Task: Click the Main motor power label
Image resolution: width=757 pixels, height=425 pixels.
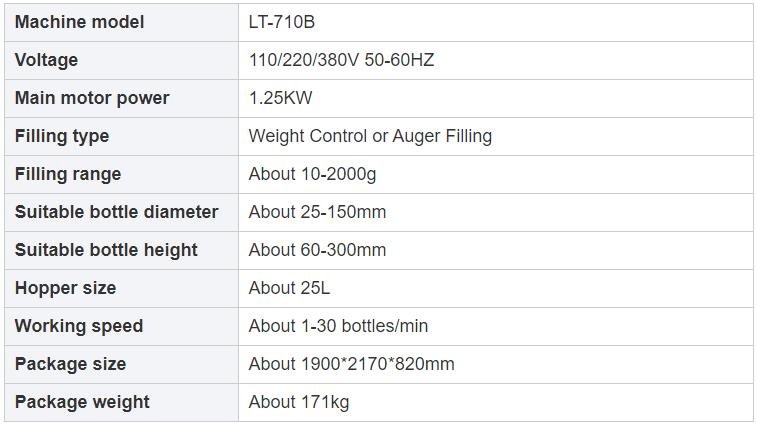Action: pyautogui.click(x=92, y=98)
